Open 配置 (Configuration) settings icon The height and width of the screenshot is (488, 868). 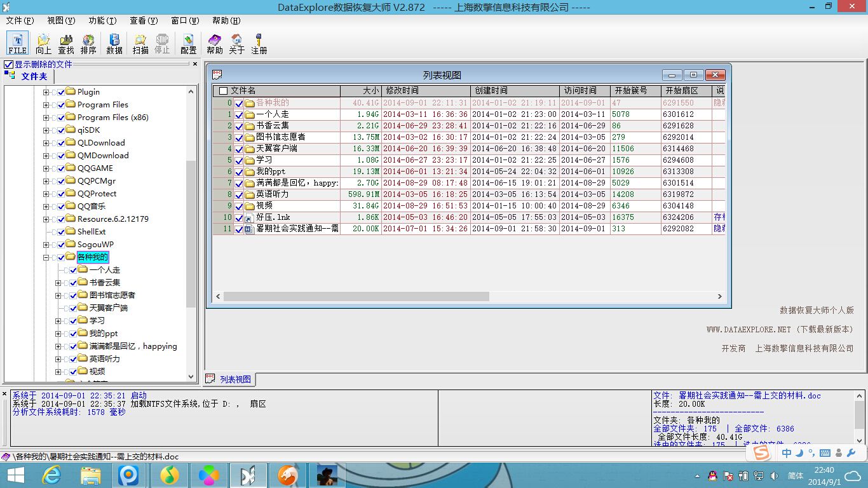(x=188, y=43)
